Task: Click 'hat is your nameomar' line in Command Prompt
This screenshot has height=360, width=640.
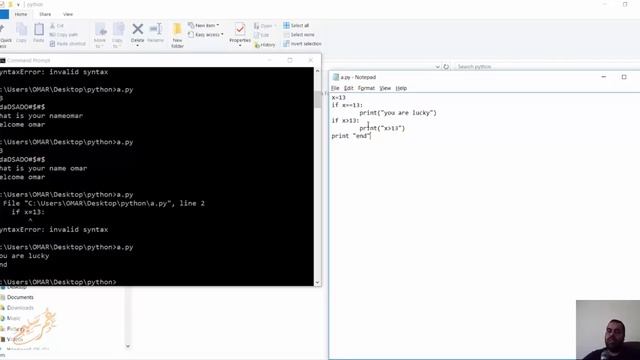Action: [41, 116]
